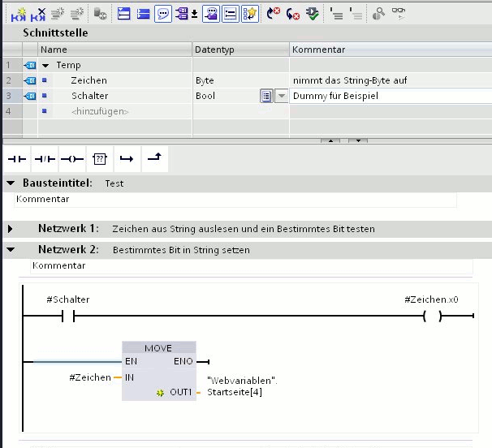Click the first greyed Insert row icon
This screenshot has height=448, width=492.
[x=58, y=14]
